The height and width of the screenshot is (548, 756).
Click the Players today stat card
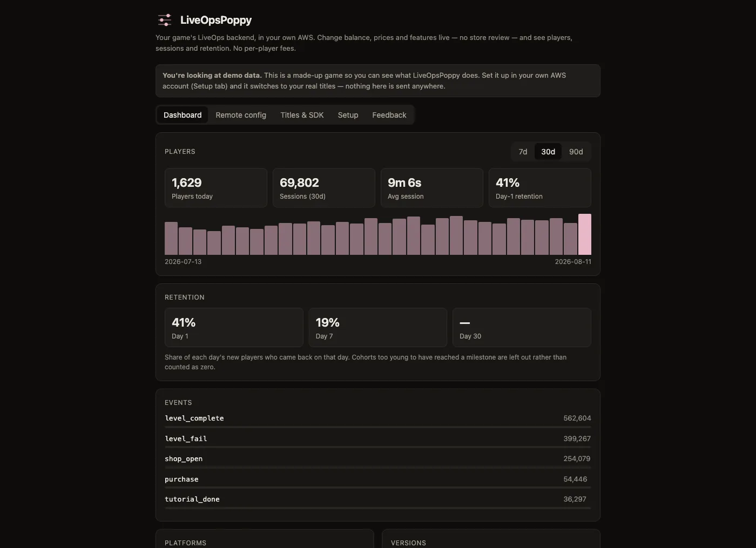[x=216, y=188]
